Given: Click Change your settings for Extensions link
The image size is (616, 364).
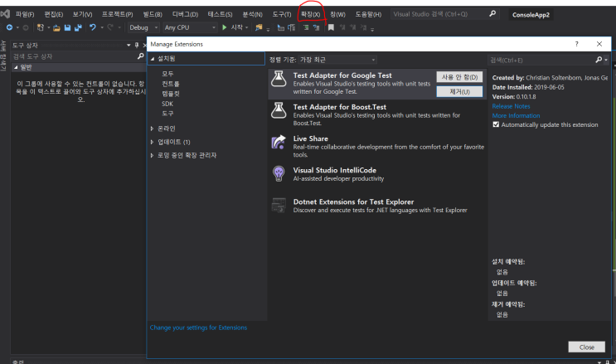Looking at the screenshot, I should coord(198,328).
